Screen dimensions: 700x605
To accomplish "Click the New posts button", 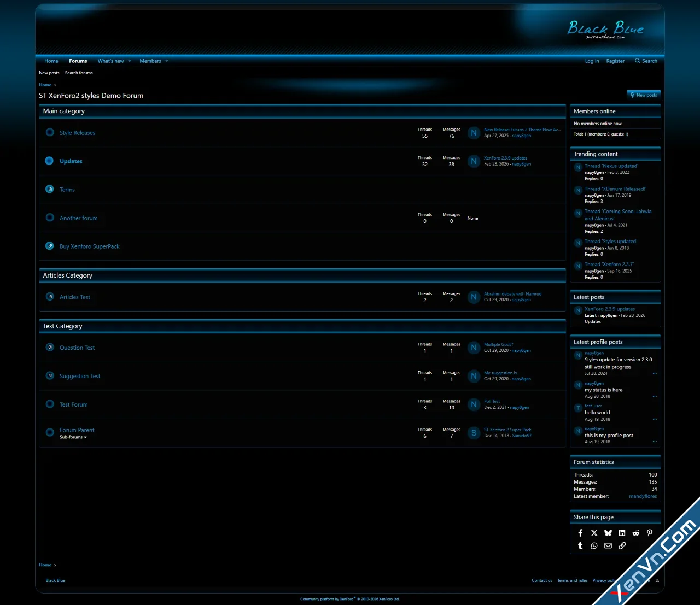I will click(644, 95).
